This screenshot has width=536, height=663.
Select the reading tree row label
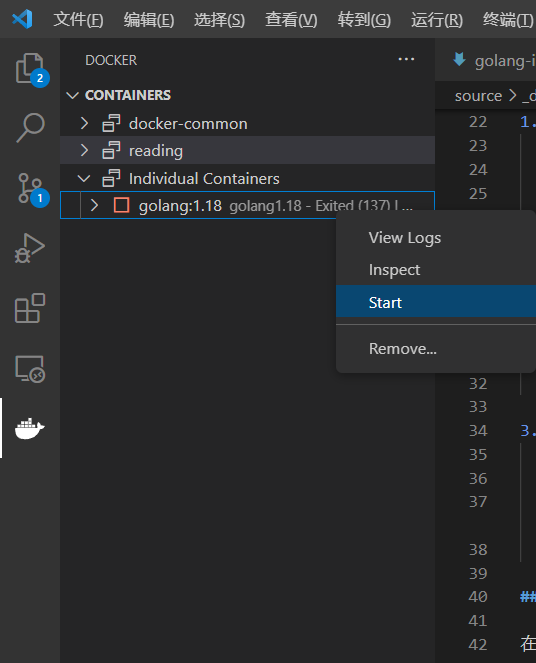tap(156, 151)
